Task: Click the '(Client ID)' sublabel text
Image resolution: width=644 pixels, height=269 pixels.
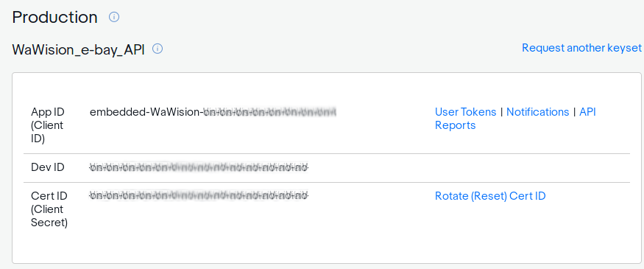Action: coord(48,132)
